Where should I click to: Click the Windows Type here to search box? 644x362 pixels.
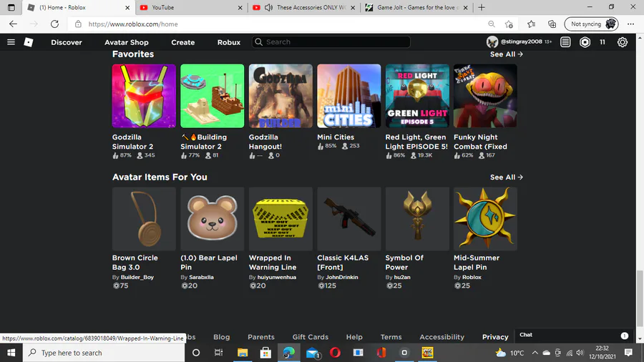coord(104,353)
